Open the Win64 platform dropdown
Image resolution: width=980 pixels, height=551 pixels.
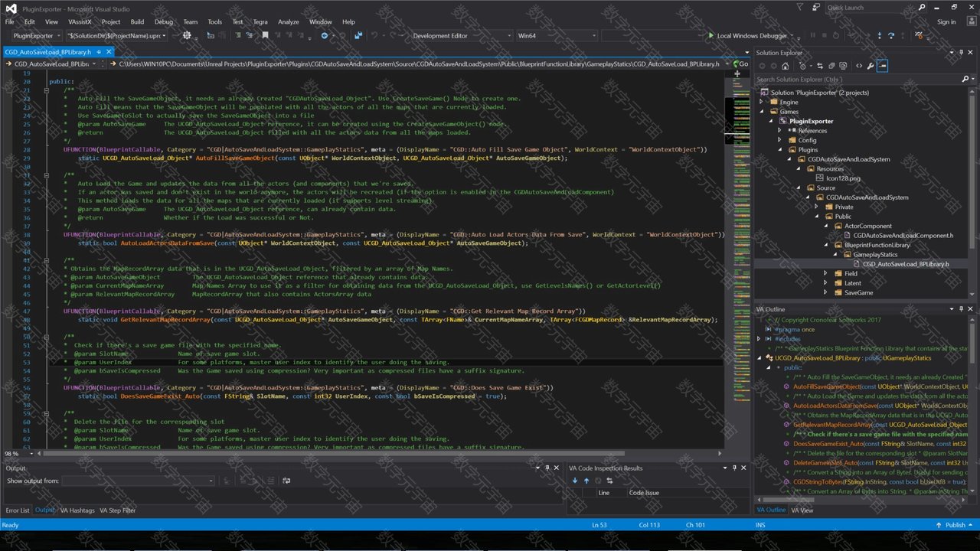[557, 36]
